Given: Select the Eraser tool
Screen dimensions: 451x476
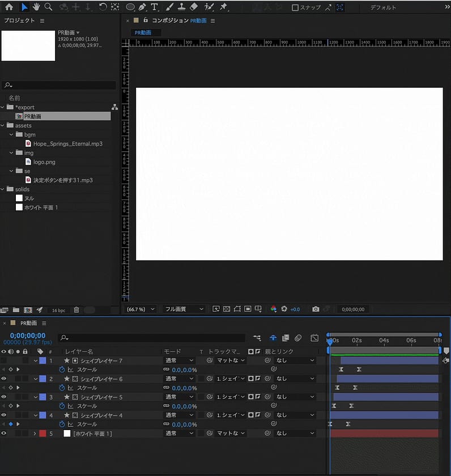Looking at the screenshot, I should [193, 7].
